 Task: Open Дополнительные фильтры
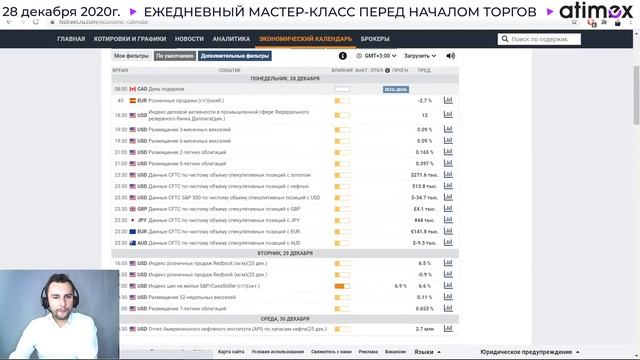coord(235,56)
